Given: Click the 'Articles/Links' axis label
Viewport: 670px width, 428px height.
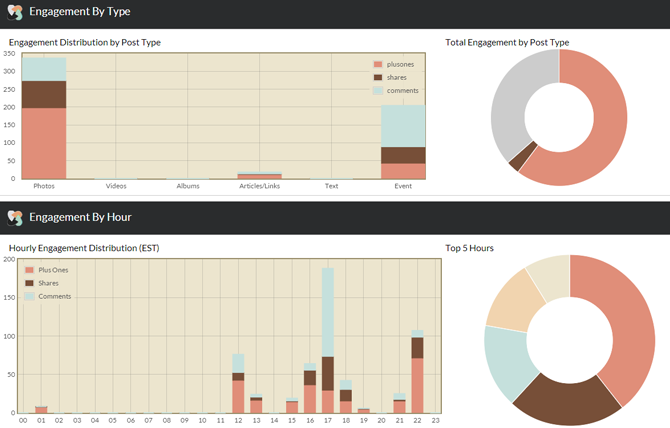Looking at the screenshot, I should (259, 186).
